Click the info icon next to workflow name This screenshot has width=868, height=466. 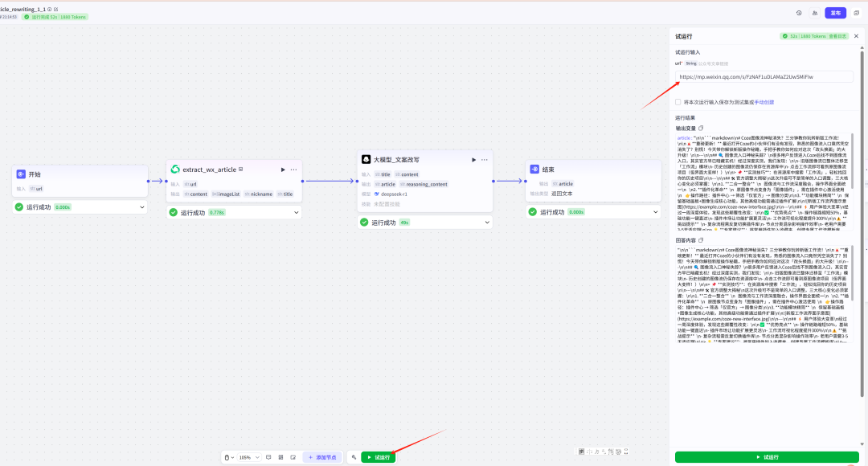[49, 10]
